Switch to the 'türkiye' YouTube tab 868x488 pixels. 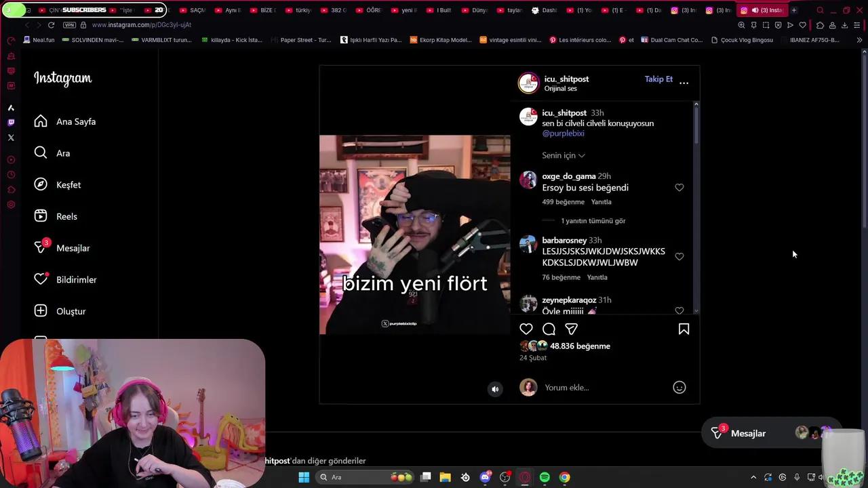(x=298, y=10)
